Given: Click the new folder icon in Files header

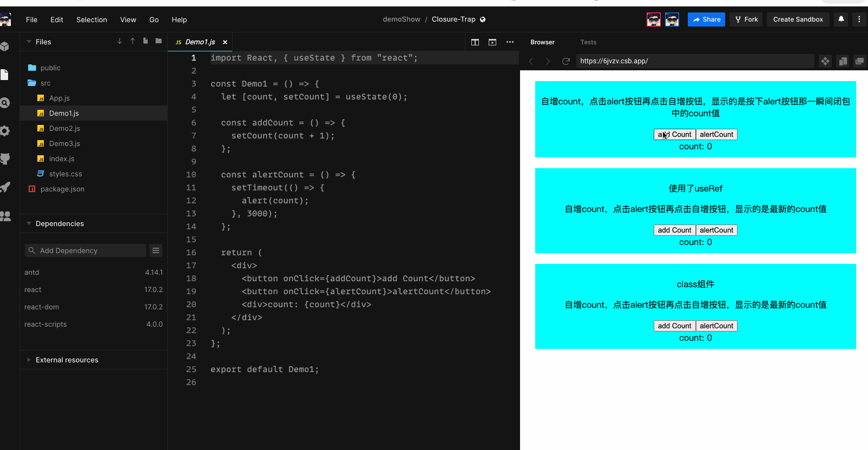Looking at the screenshot, I should tap(159, 41).
